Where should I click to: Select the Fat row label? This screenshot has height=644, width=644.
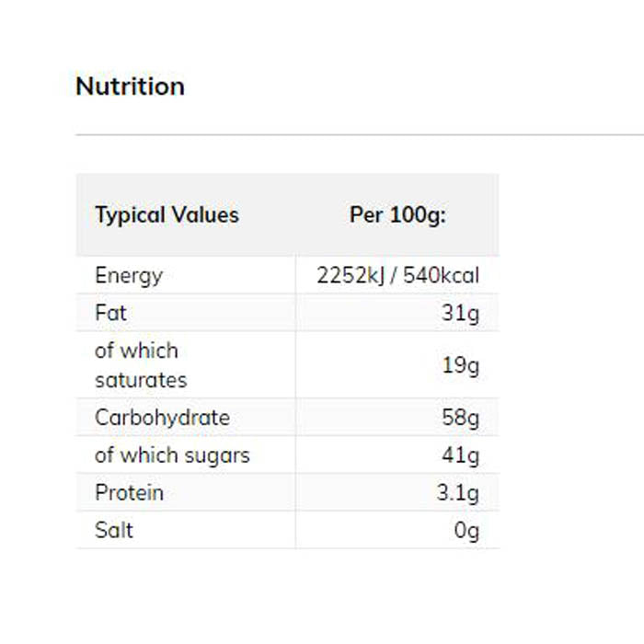(110, 313)
